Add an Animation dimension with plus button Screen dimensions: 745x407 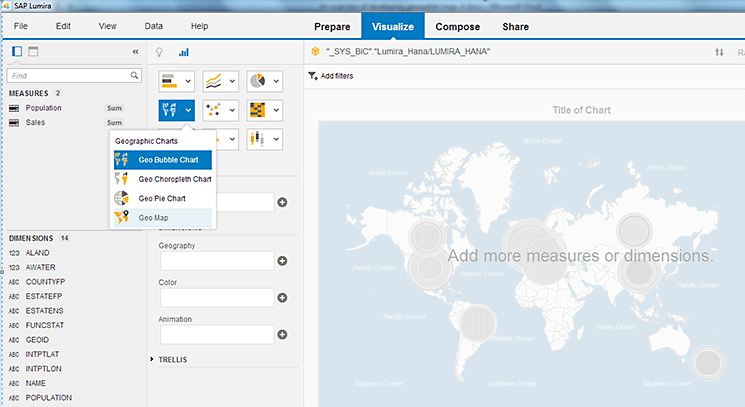[282, 334]
